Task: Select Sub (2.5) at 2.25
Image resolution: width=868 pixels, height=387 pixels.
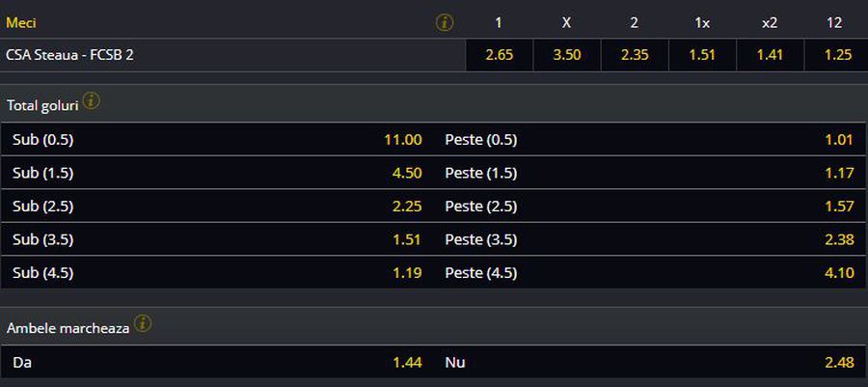Action: point(217,206)
